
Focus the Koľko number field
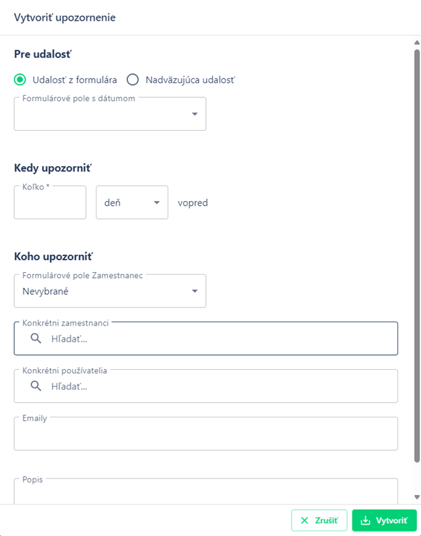[50, 202]
